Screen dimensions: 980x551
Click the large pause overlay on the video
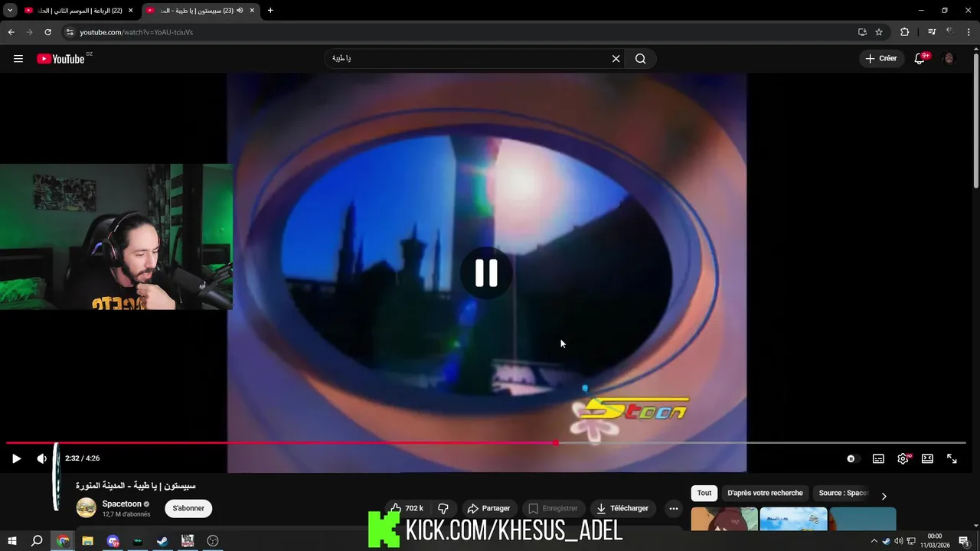tap(486, 273)
